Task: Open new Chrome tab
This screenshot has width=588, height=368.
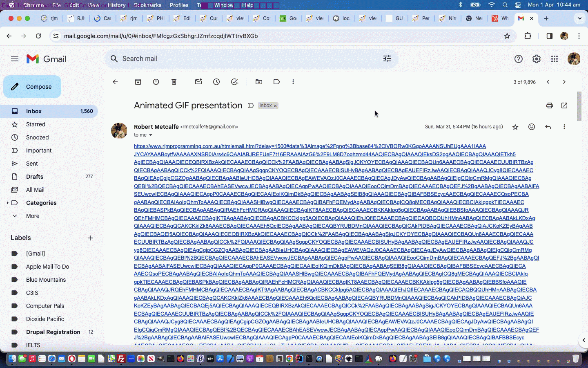Action: coord(546,18)
